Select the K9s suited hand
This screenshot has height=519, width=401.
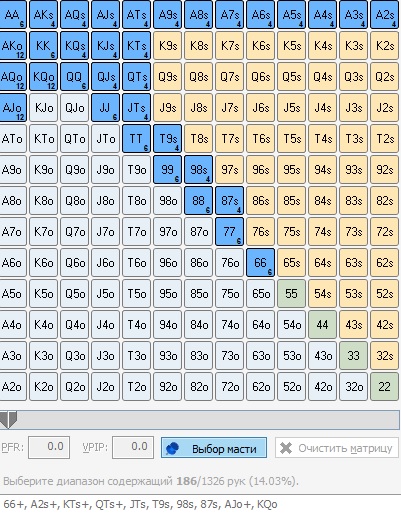pos(168,46)
